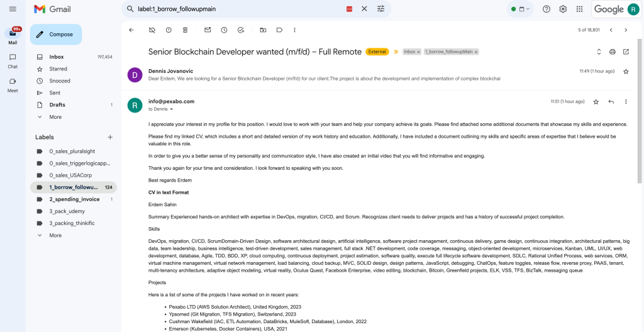Viewport: 644px width, 332px height.
Task: Switch to Chat in the side rail
Action: [13, 61]
